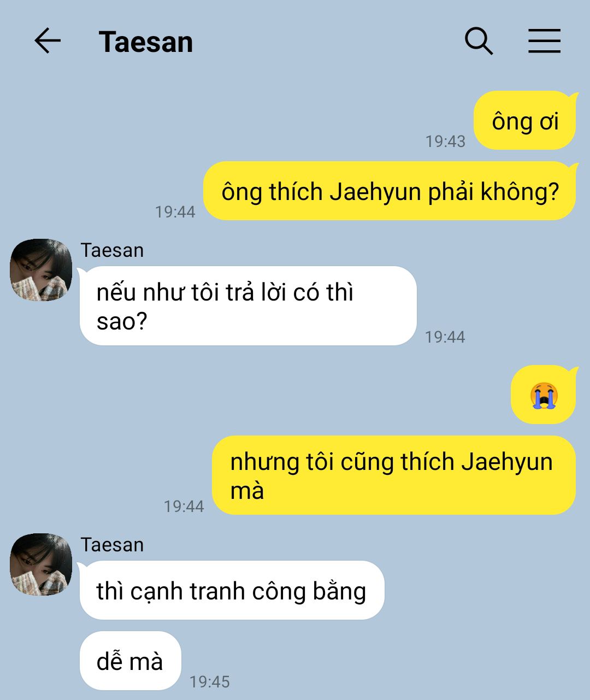The height and width of the screenshot is (700, 590).
Task: Open Taesan's lower profile avatar
Action: point(41,564)
